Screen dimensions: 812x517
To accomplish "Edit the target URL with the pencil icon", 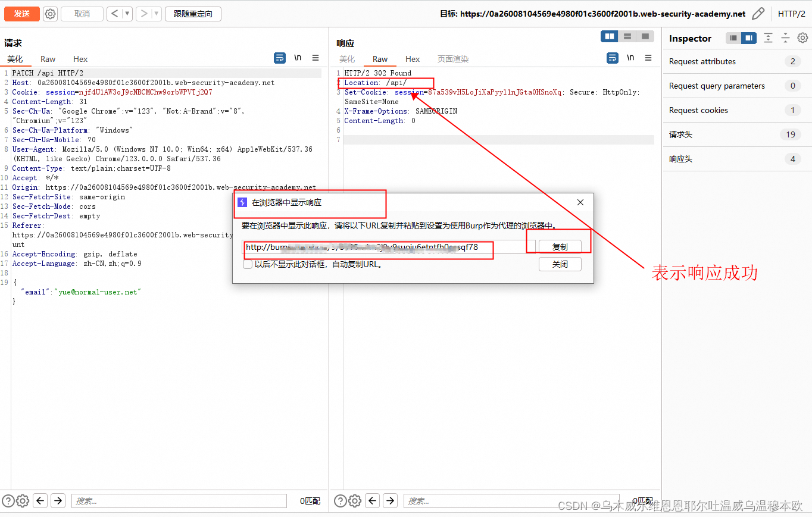I will pyautogui.click(x=758, y=13).
